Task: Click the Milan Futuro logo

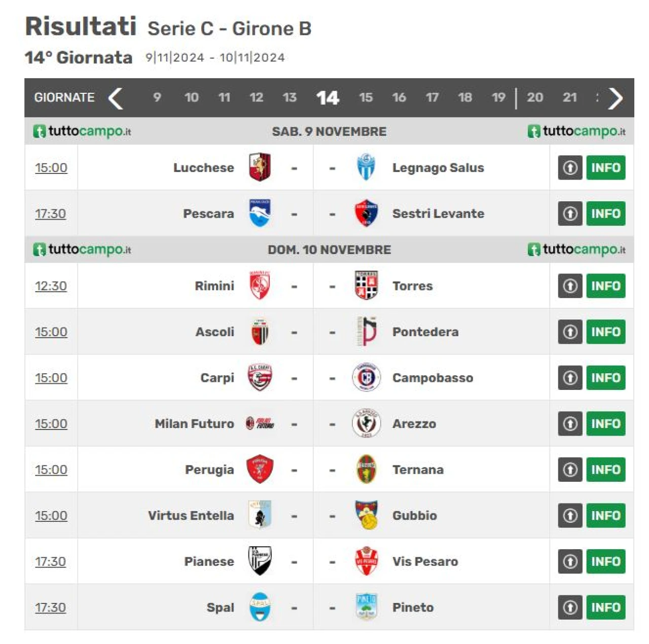Action: [x=260, y=423]
